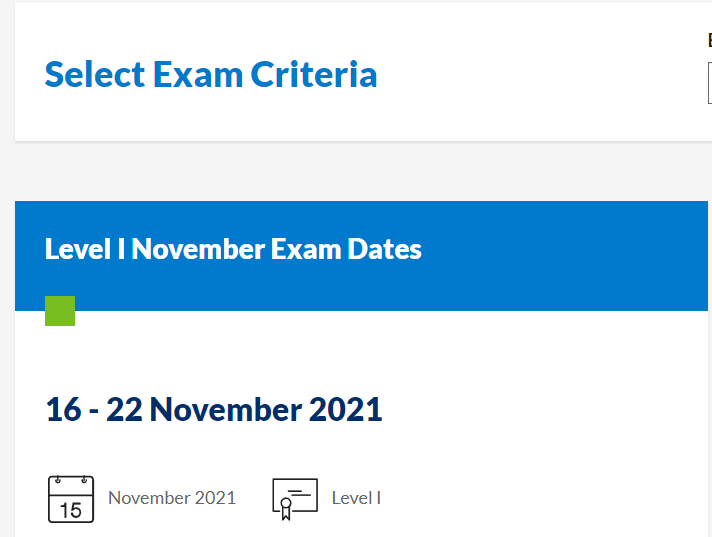Click the 'Select Exam Criteria' heading
This screenshot has height=537, width=712.
[211, 75]
